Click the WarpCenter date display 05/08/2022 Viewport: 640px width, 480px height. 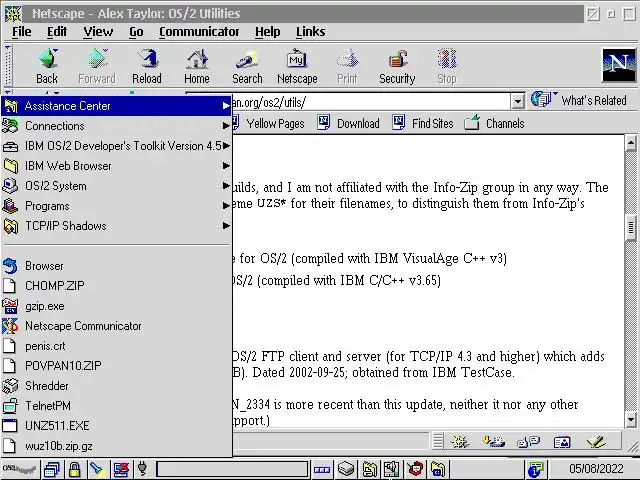tap(596, 469)
